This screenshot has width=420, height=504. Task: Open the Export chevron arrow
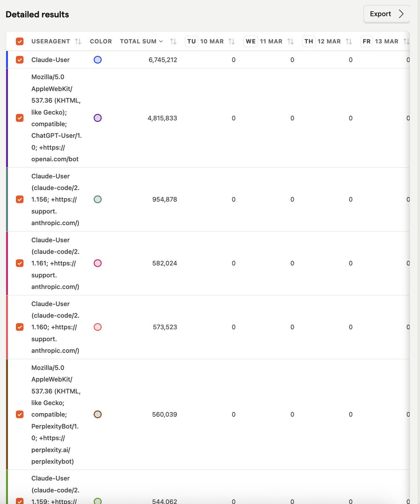click(402, 14)
